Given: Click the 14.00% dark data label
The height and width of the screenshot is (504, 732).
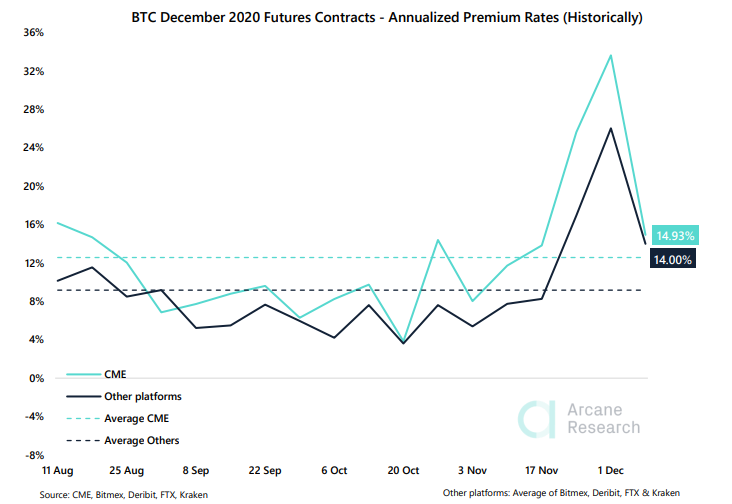Looking at the screenshot, I should (674, 259).
